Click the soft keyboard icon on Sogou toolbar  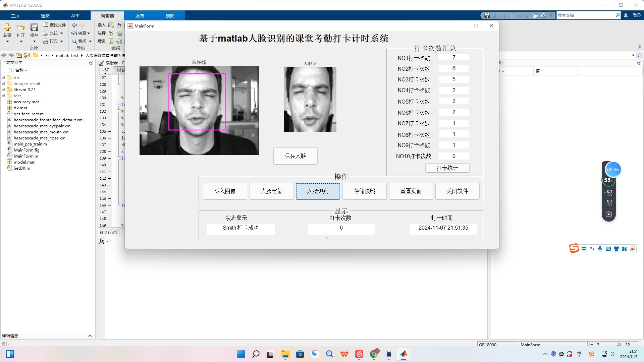(x=608, y=249)
